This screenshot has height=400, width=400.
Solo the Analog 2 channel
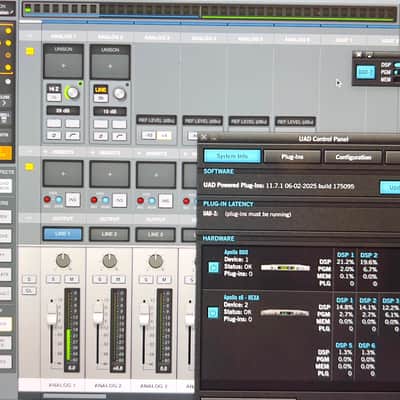(x=100, y=279)
